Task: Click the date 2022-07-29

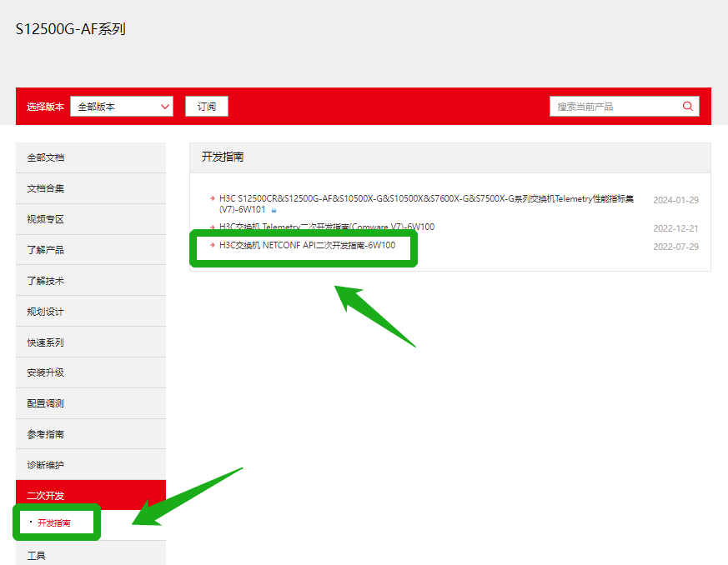Action: point(675,247)
